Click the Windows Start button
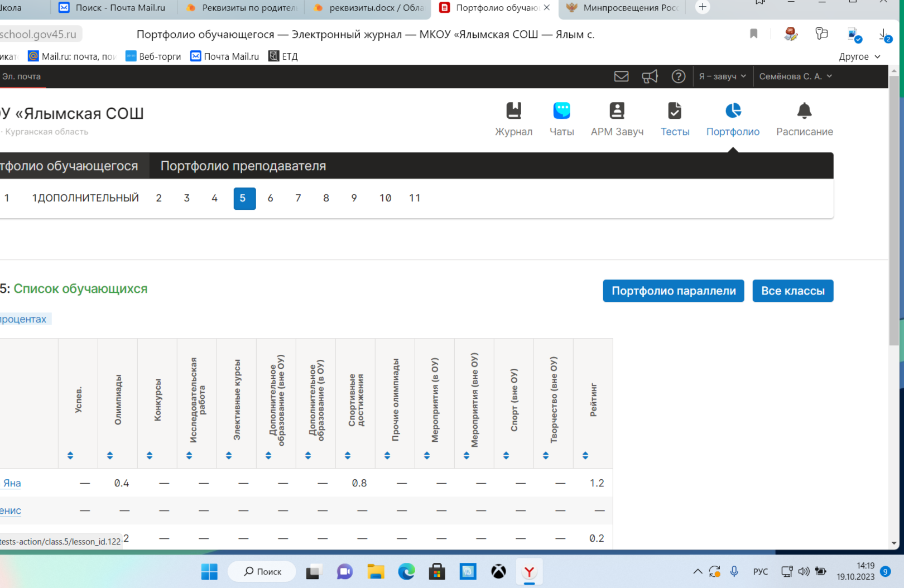The image size is (904, 588). (x=209, y=572)
